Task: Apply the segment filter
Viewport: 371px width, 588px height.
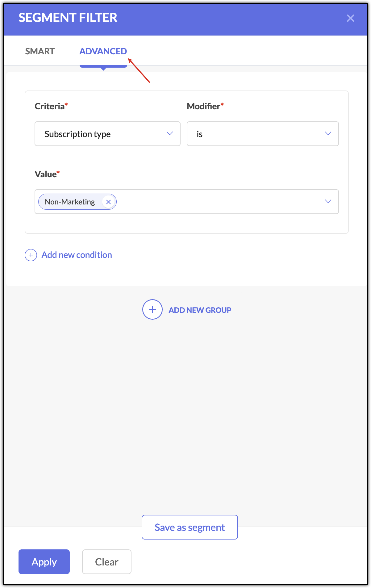Action: (44, 562)
